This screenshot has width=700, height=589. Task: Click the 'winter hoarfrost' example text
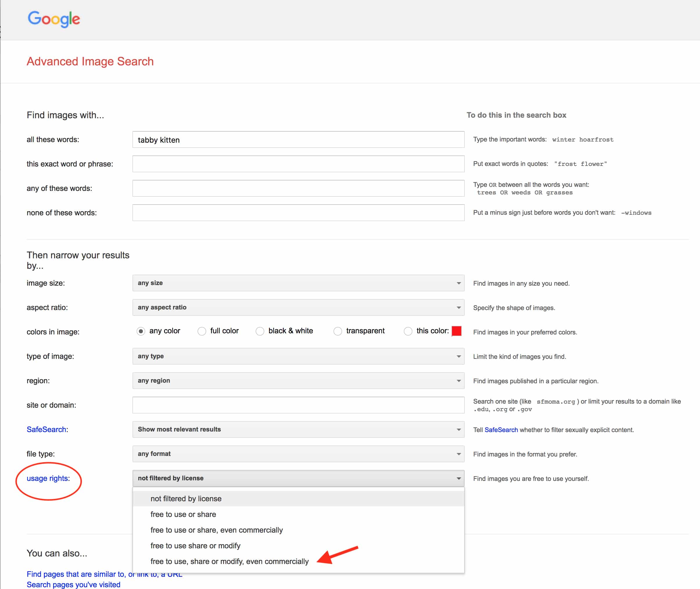point(582,139)
